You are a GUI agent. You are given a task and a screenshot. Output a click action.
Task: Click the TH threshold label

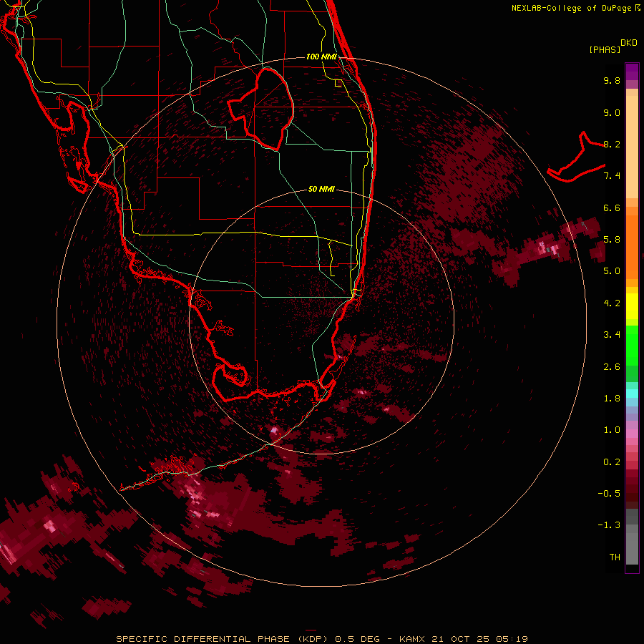[615, 557]
